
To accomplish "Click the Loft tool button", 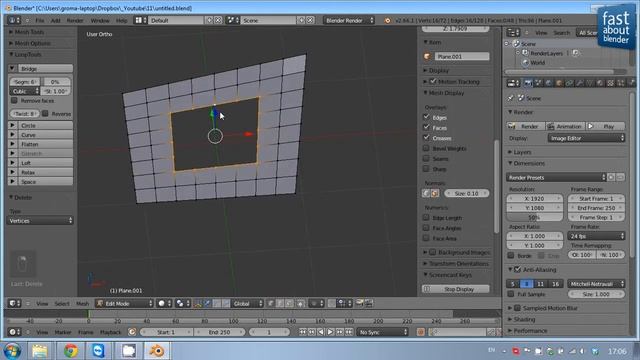I will pos(45,163).
